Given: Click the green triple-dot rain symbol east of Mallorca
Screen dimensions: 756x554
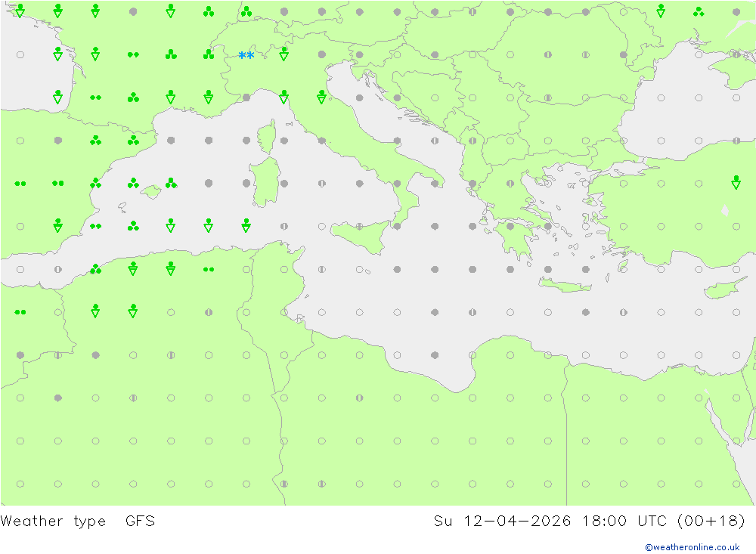Looking at the screenshot, I should click(x=171, y=183).
